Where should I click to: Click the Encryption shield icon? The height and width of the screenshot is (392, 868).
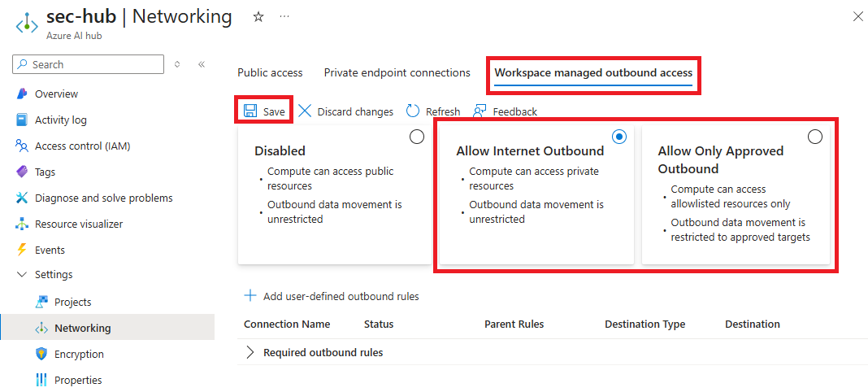coord(41,354)
